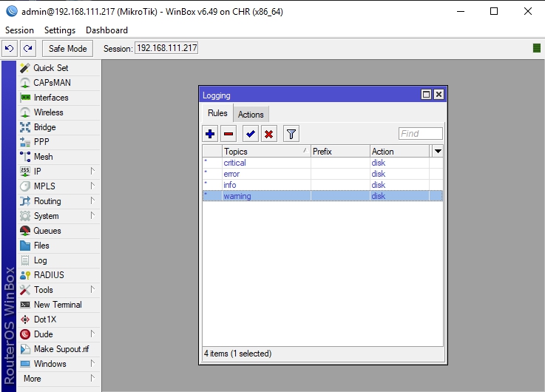Image resolution: width=545 pixels, height=392 pixels.
Task: Open PPP menu
Action: point(59,142)
